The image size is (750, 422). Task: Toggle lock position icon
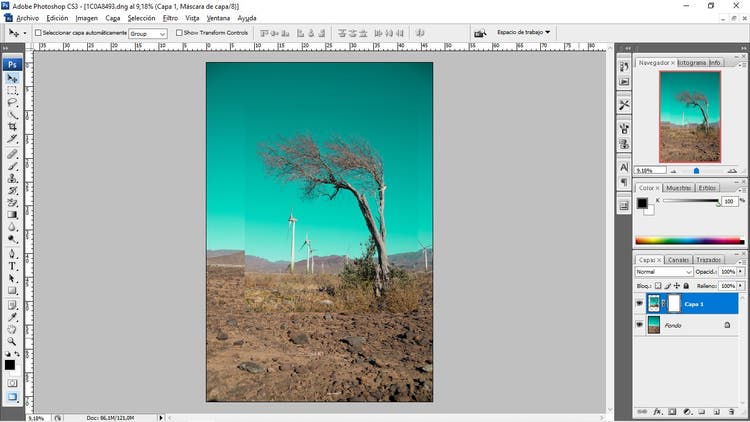point(677,286)
